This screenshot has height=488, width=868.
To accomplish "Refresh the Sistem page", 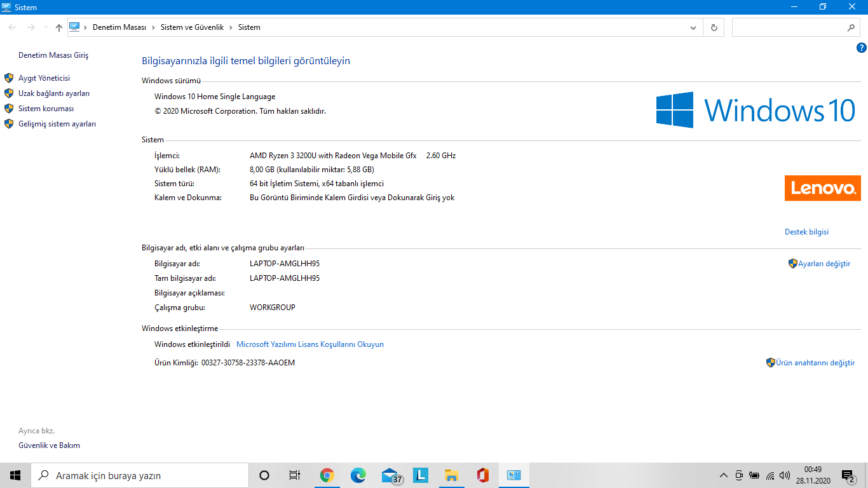I will [714, 27].
